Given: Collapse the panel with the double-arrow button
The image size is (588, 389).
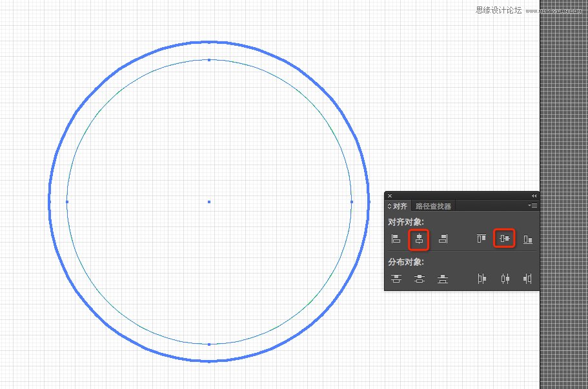Looking at the screenshot, I should [534, 195].
